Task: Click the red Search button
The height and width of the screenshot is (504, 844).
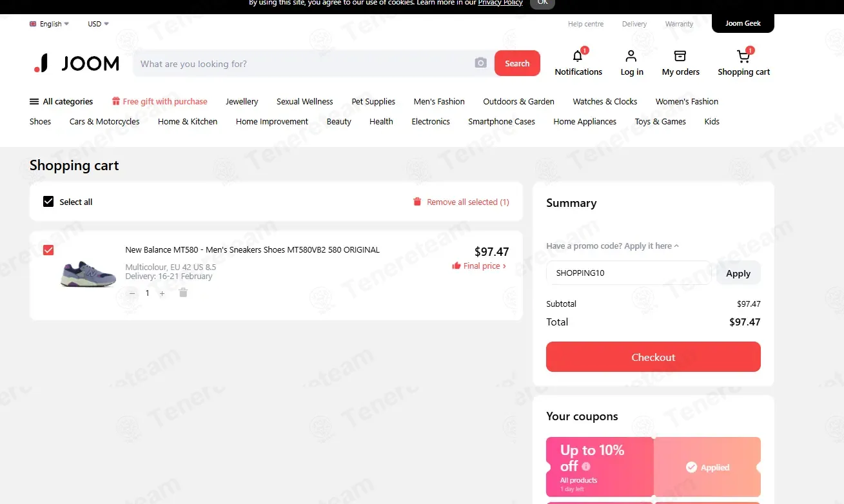Action: click(517, 63)
